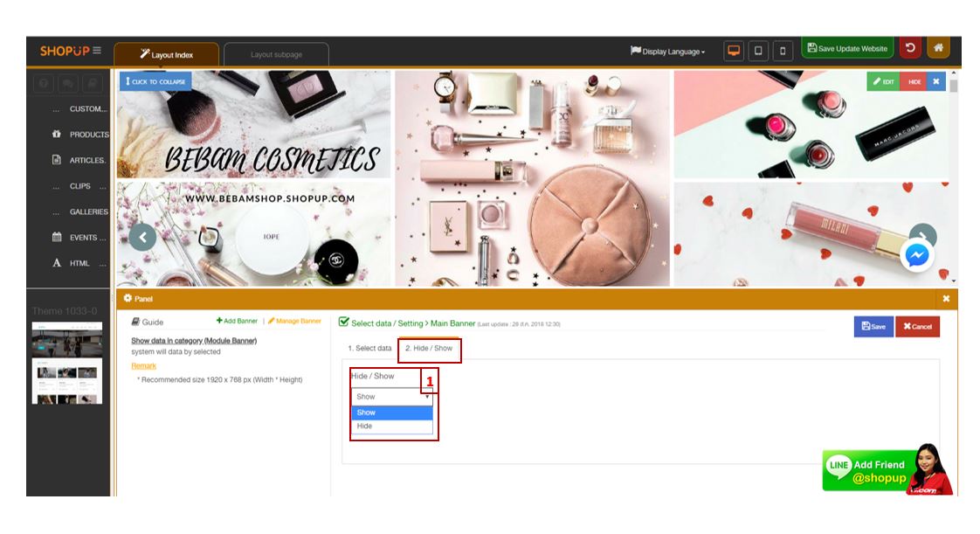
Task: Click the LINE Add Friend @shopup banner
Action: click(887, 469)
